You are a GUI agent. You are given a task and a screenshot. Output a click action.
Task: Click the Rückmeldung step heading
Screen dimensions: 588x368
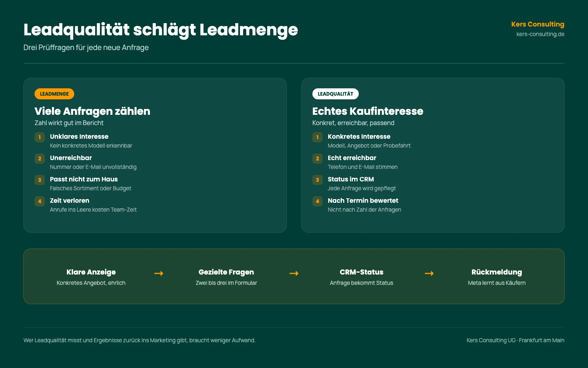click(x=497, y=272)
